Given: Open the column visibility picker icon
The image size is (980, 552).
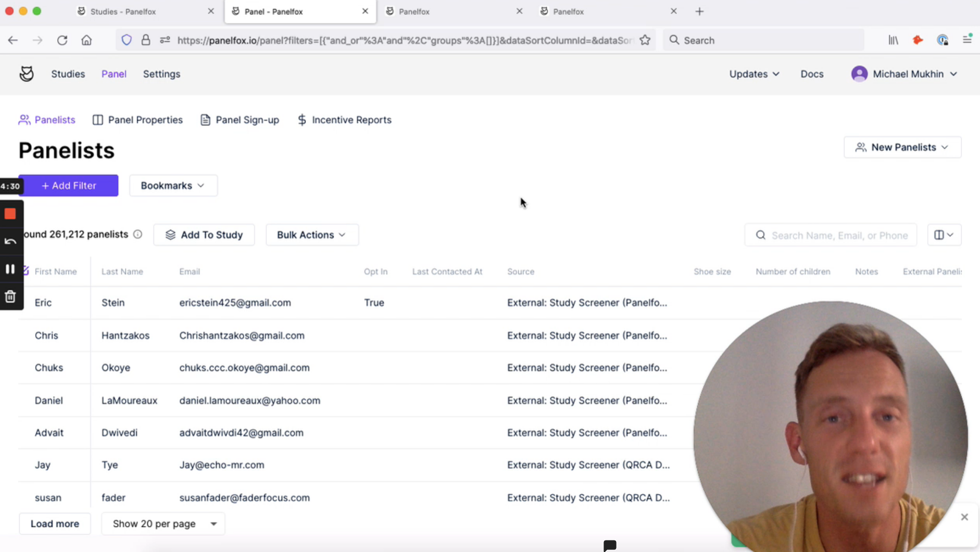Looking at the screenshot, I should [x=944, y=235].
